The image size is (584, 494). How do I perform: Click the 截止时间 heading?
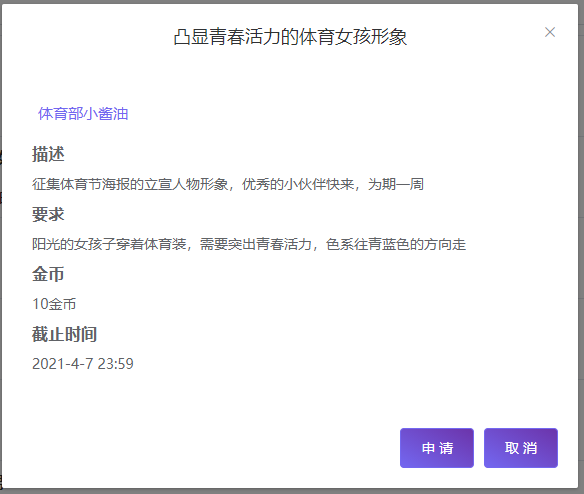64,334
